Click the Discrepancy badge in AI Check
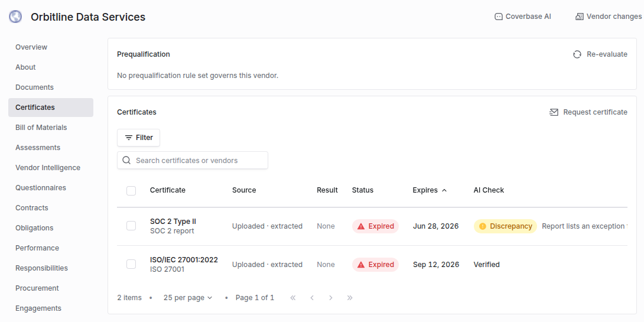 pyautogui.click(x=505, y=226)
